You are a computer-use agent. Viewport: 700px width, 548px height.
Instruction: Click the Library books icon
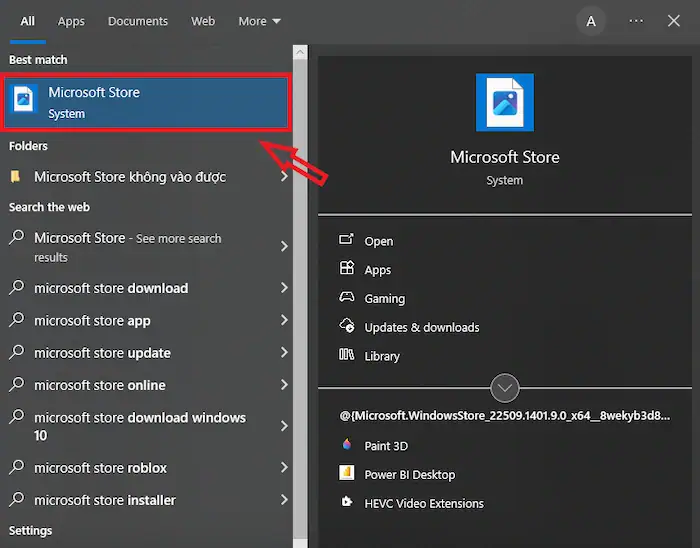point(346,355)
